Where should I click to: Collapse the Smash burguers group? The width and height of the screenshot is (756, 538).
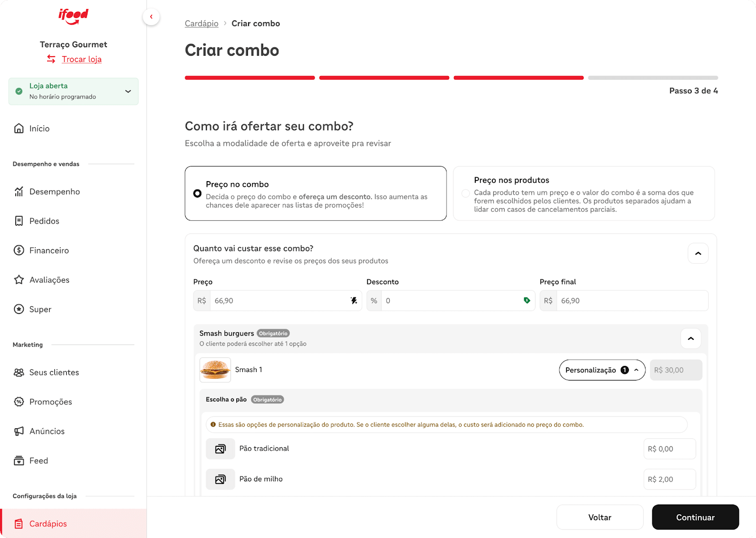[691, 338]
